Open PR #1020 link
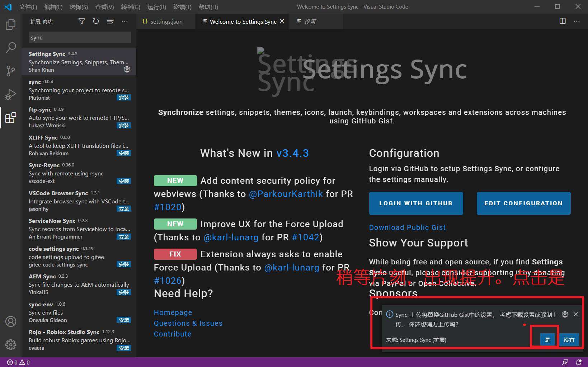 pyautogui.click(x=168, y=207)
